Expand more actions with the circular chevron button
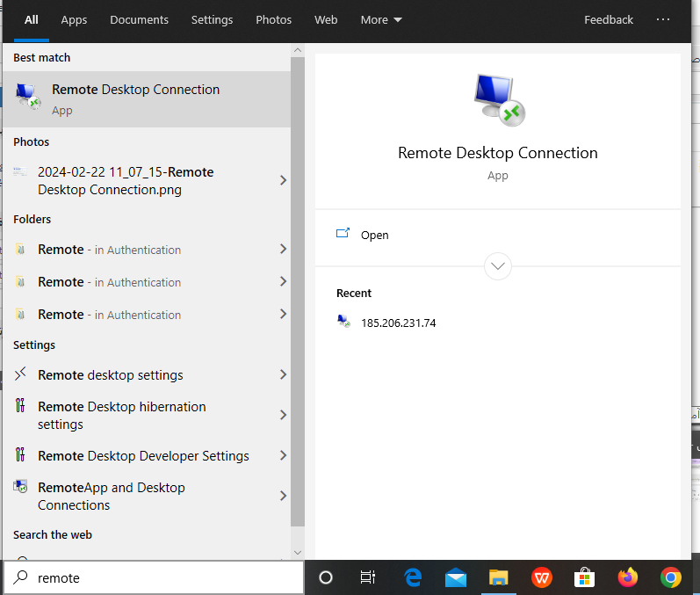The image size is (700, 595). click(x=498, y=266)
